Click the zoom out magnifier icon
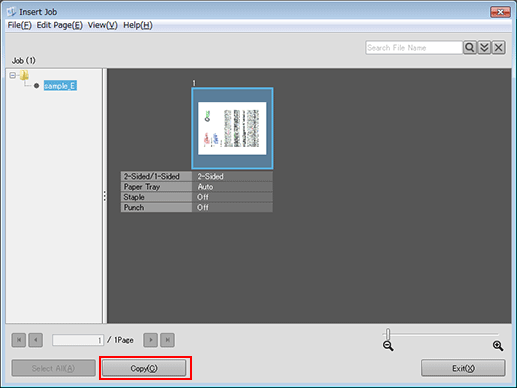 (x=388, y=346)
